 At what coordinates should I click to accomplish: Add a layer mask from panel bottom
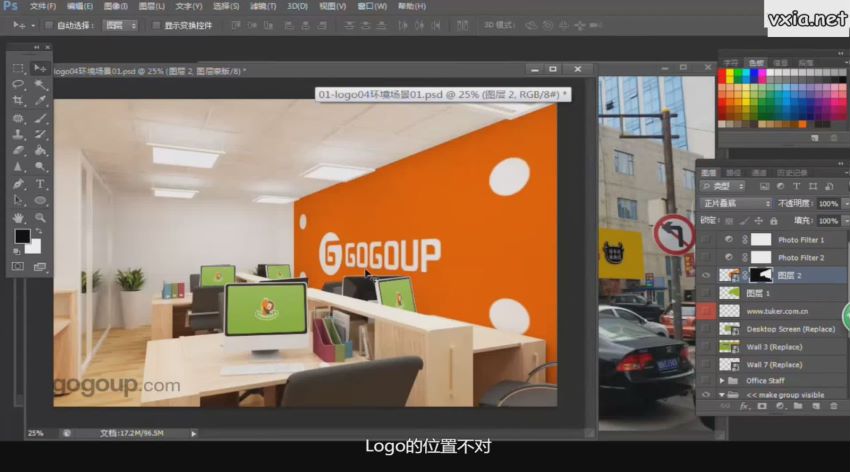point(762,406)
